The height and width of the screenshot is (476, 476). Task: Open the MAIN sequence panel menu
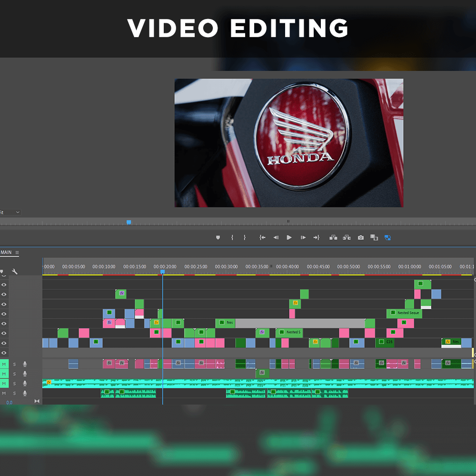[17, 252]
